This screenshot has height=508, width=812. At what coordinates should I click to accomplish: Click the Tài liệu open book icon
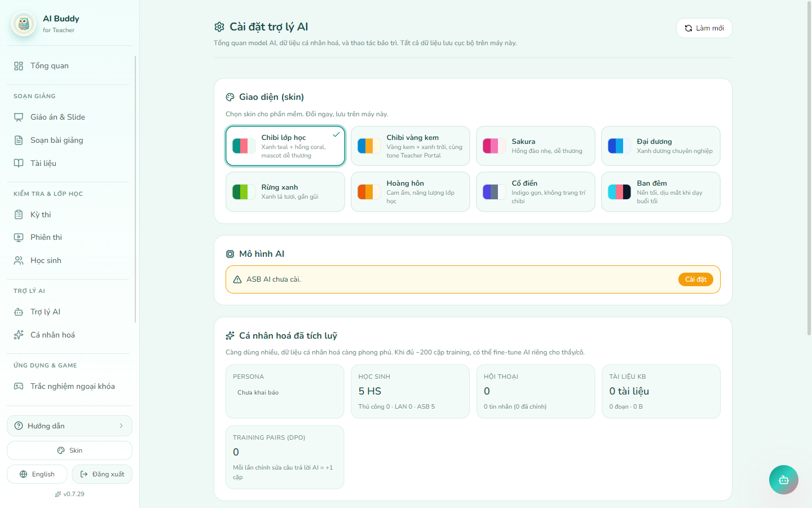click(x=19, y=164)
